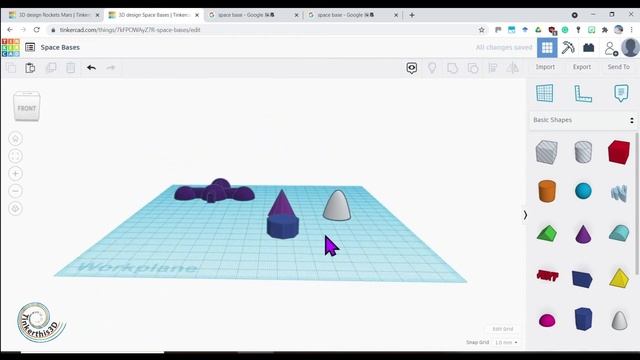Pick the Scribble shape

pos(619,193)
